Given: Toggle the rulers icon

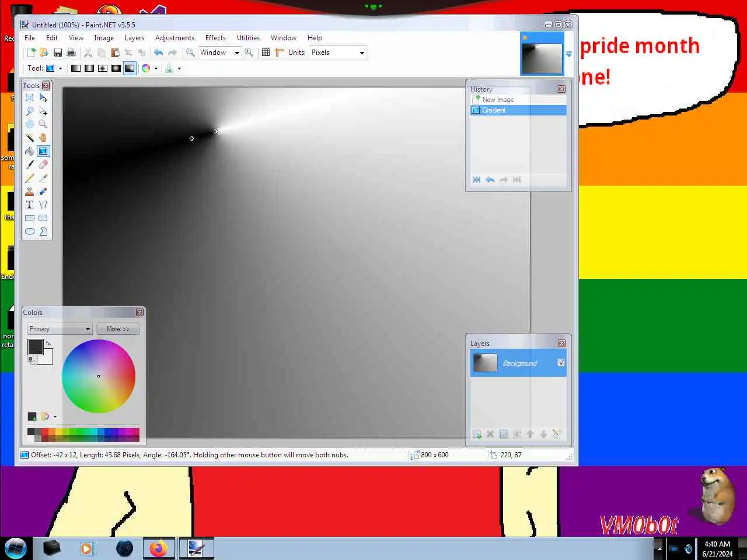Looking at the screenshot, I should click(280, 52).
